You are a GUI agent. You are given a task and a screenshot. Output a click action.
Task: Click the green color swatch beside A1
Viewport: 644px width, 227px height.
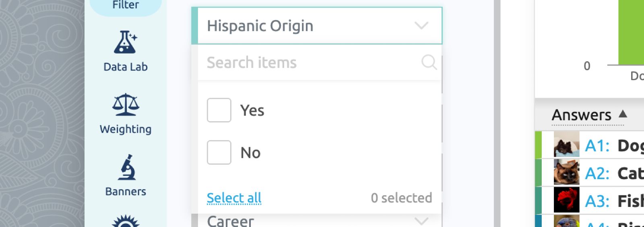[538, 144]
